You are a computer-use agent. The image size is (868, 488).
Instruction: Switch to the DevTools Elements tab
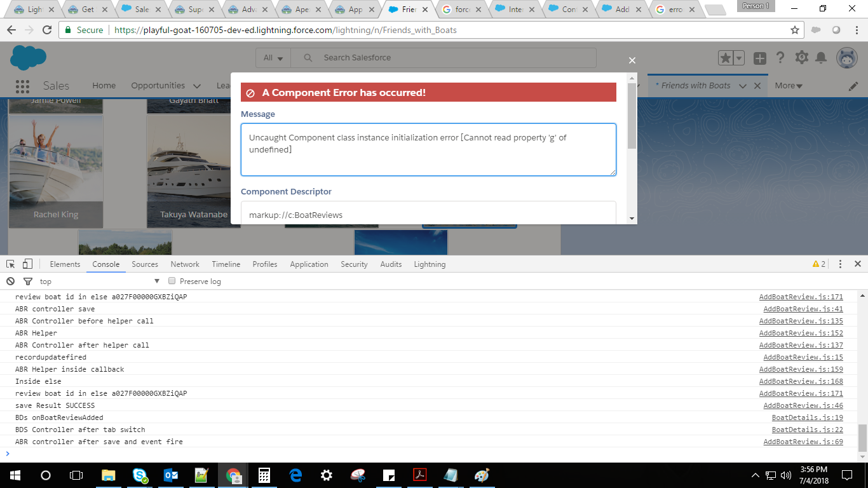tap(65, 264)
